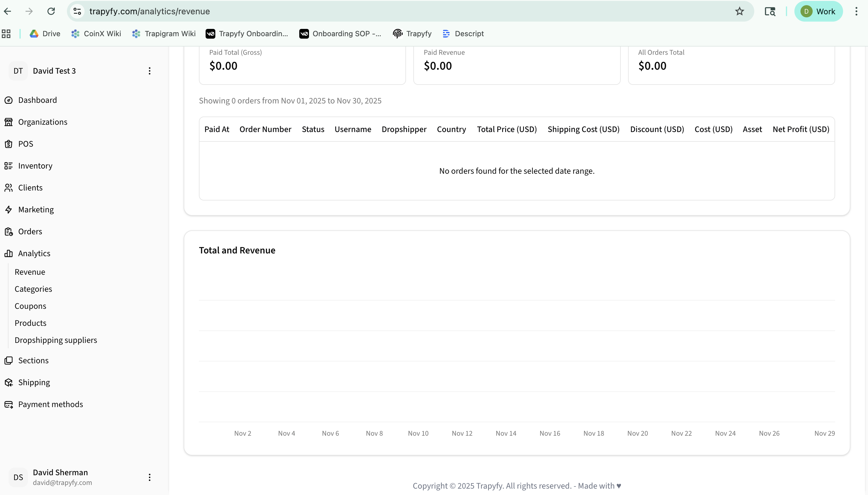
Task: Click the DT organization avatar
Action: click(18, 71)
